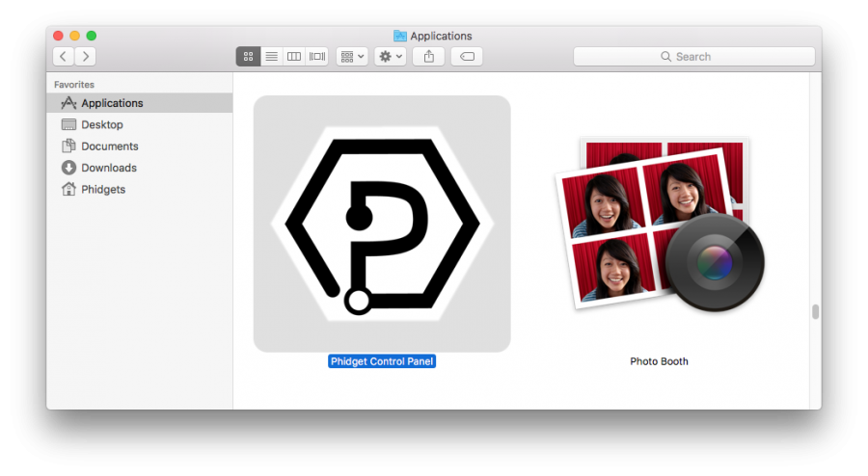This screenshot has width=868, height=476.
Task: Click the Downloads arrow icon
Action: point(68,168)
